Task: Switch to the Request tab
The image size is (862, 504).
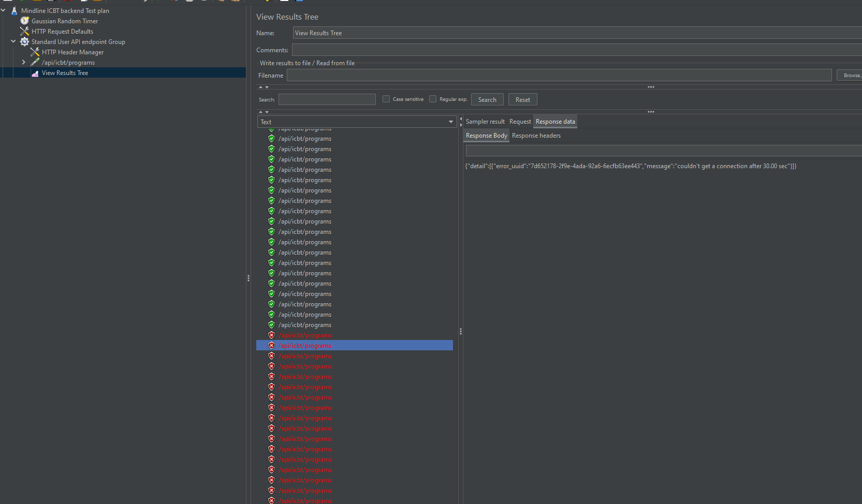Action: (x=520, y=122)
